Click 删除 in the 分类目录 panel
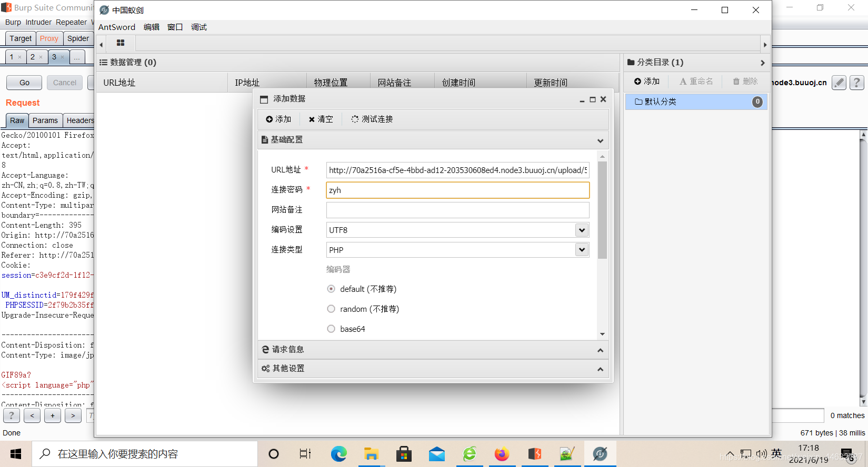 [x=745, y=82]
